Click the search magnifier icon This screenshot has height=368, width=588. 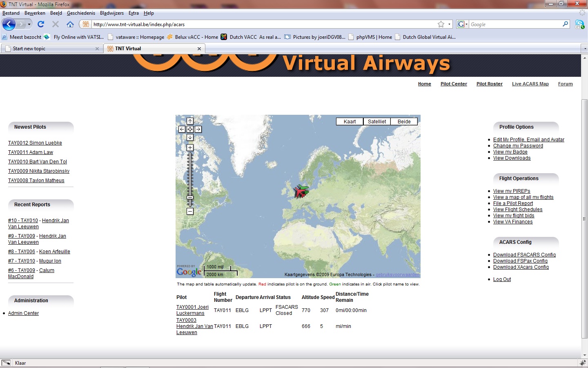566,24
